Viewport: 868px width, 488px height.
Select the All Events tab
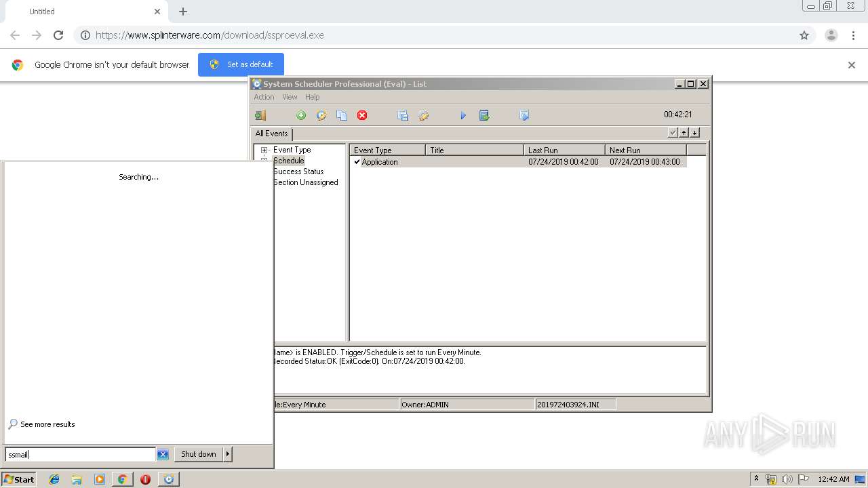[x=271, y=134]
